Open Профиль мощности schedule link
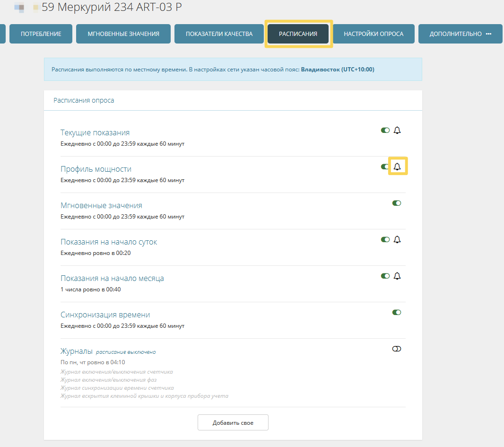This screenshot has width=504, height=447. (96, 169)
